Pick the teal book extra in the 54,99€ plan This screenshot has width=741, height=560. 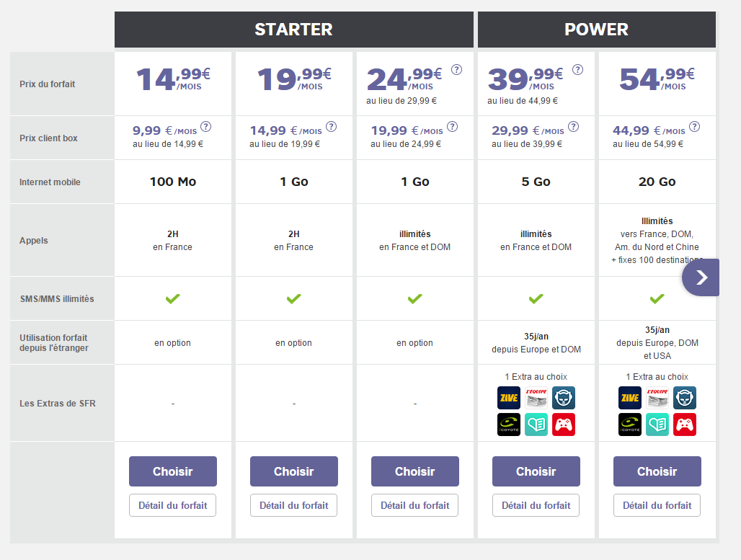pyautogui.click(x=657, y=425)
